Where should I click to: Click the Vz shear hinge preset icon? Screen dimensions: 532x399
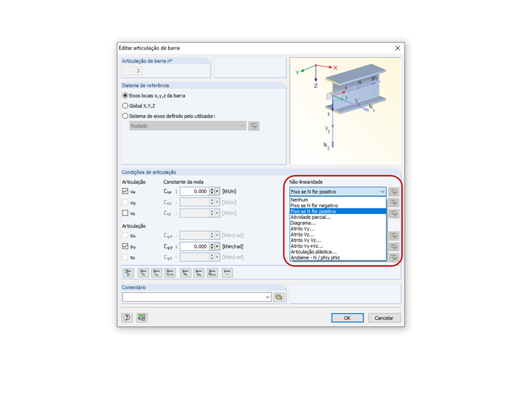click(x=156, y=272)
